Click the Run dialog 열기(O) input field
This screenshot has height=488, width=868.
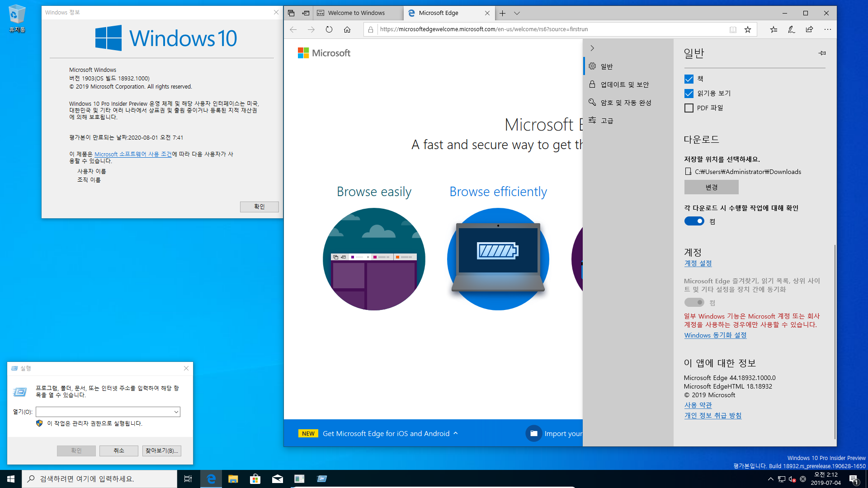(x=107, y=412)
